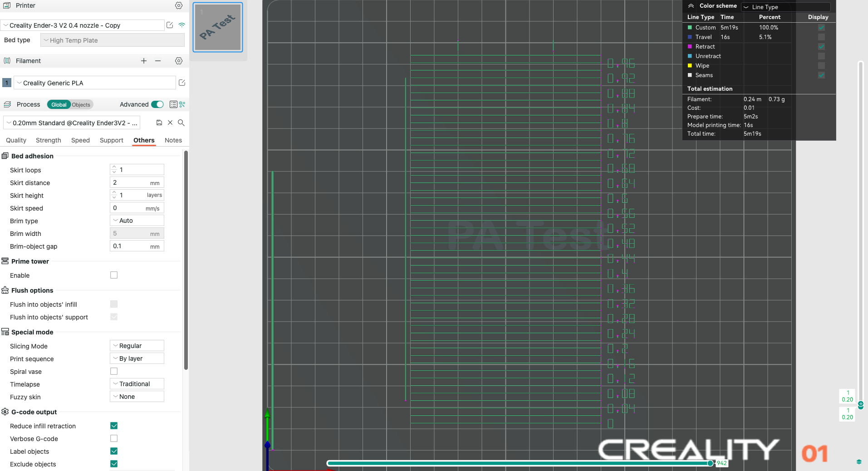868x471 pixels.
Task: Remove a filament with minus icon
Action: point(158,61)
